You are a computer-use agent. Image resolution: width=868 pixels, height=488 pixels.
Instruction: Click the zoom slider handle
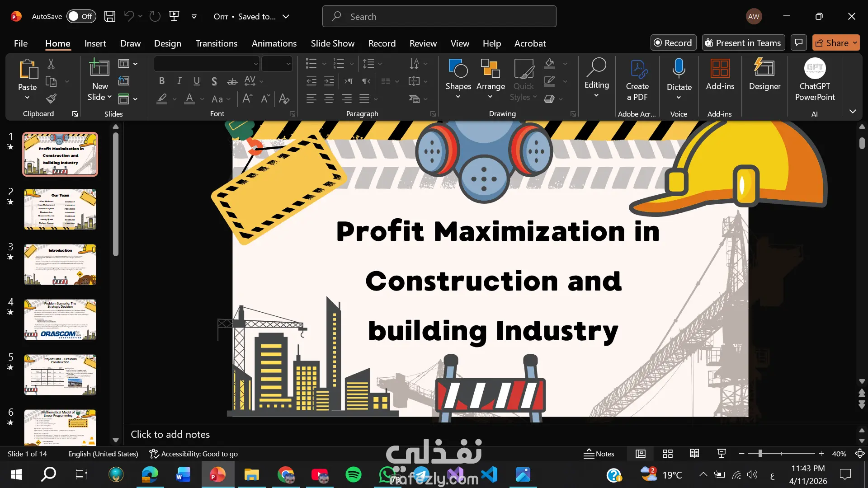click(x=760, y=454)
